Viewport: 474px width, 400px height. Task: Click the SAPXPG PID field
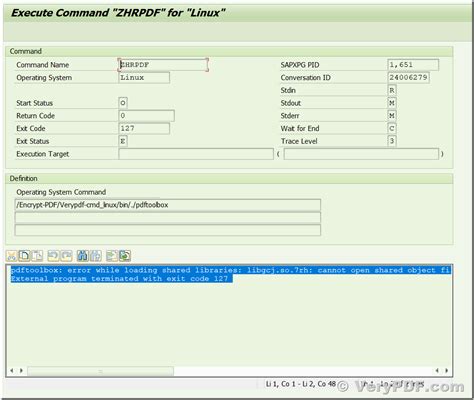413,65
